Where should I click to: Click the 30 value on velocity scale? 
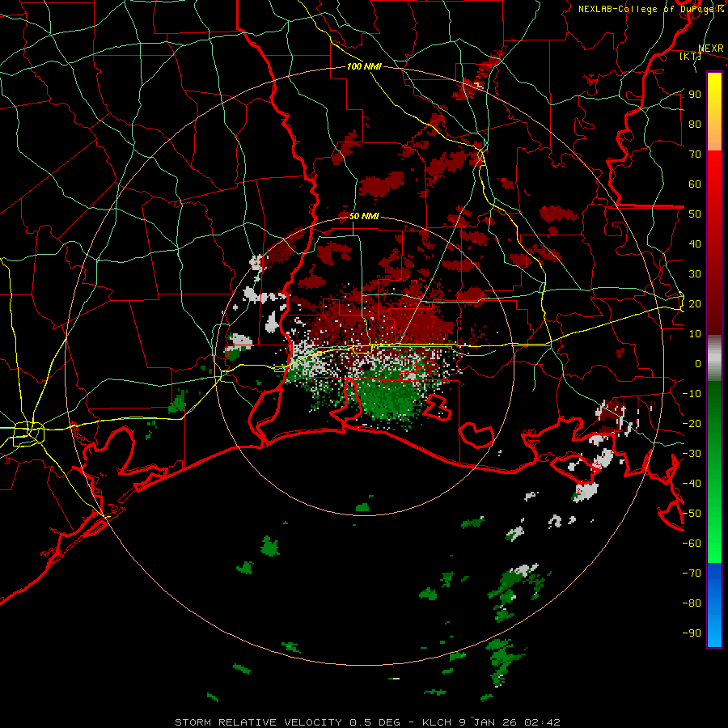[695, 274]
